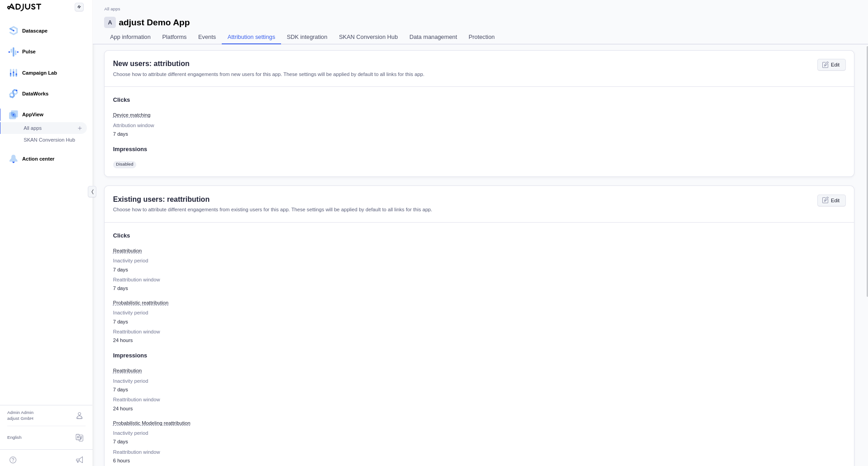Open the user profile icon for Admin Admin
The width and height of the screenshot is (868, 466).
(79, 415)
